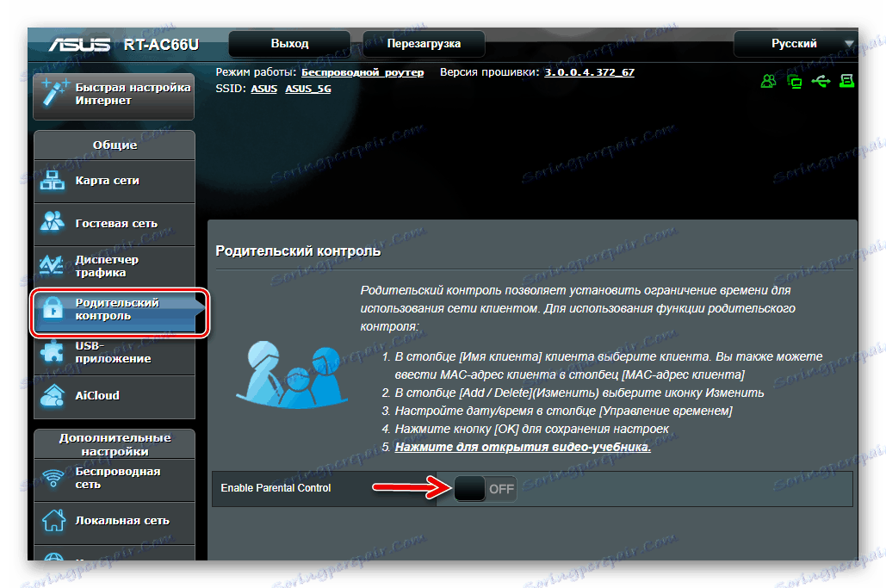This screenshot has height=588, width=886.
Task: Toggle the Enable Parental Control switch
Action: (x=485, y=489)
